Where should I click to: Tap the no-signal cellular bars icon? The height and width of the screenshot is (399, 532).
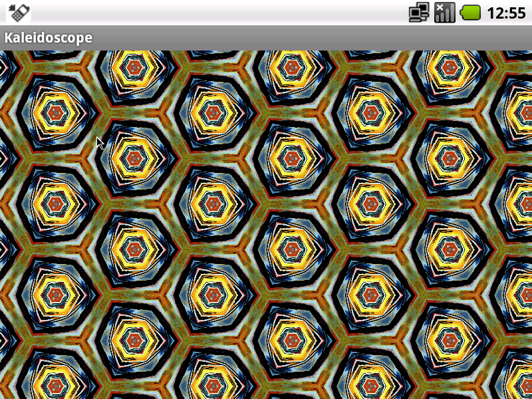[x=444, y=13]
